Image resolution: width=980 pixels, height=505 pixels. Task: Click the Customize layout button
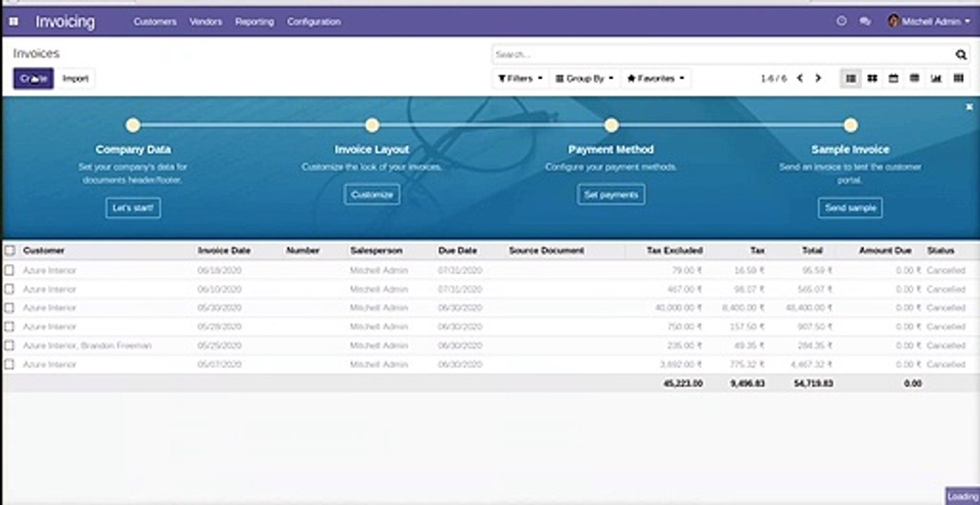pos(372,194)
